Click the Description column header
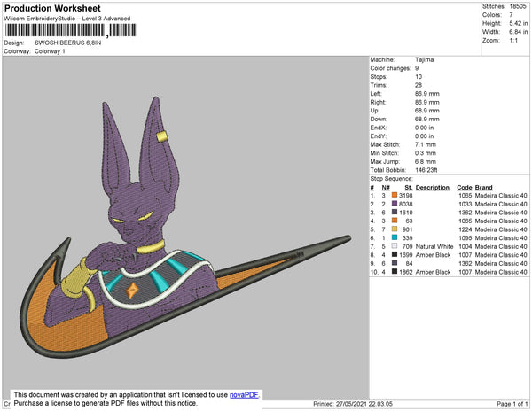This screenshot has width=532, height=411. tap(432, 188)
